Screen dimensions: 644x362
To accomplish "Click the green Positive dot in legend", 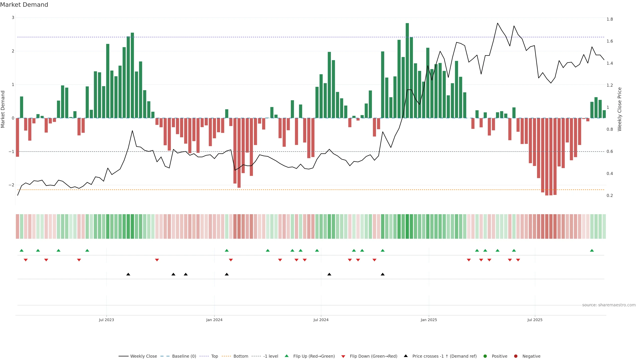I will 485,356.
